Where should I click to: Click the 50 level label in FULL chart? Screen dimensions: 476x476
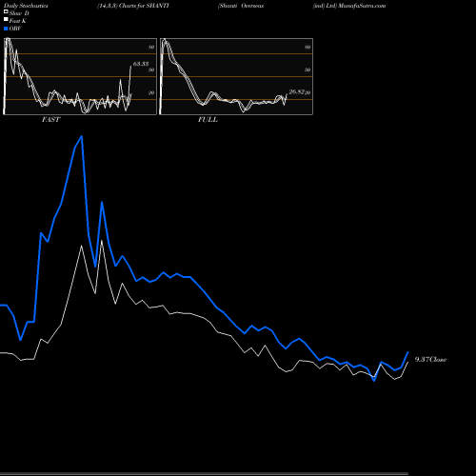coord(307,69)
